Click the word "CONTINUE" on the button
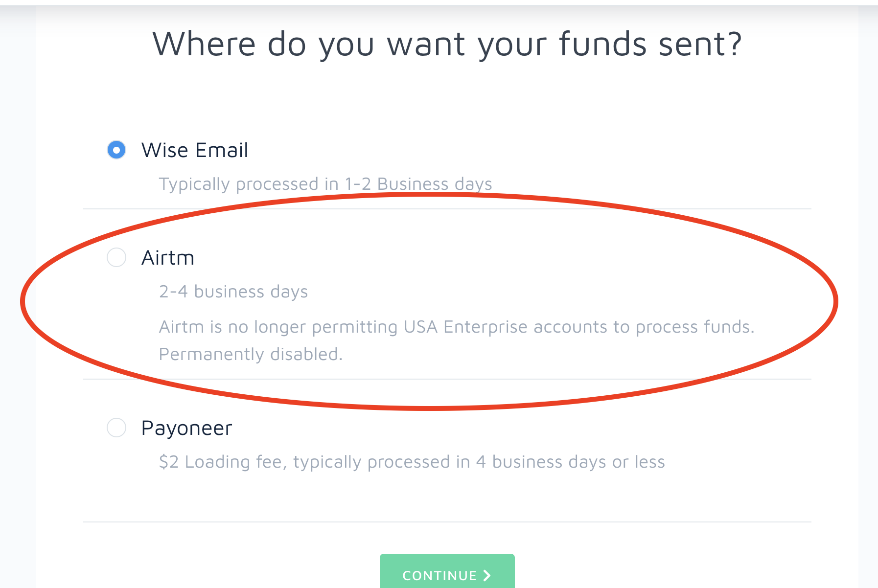Viewport: 878px width, 588px height. point(439,576)
